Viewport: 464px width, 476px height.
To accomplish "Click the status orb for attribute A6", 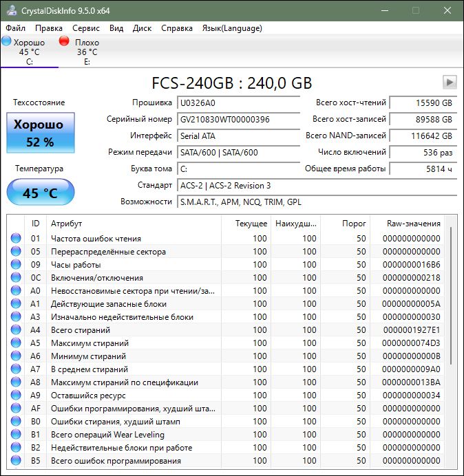I will (x=16, y=356).
